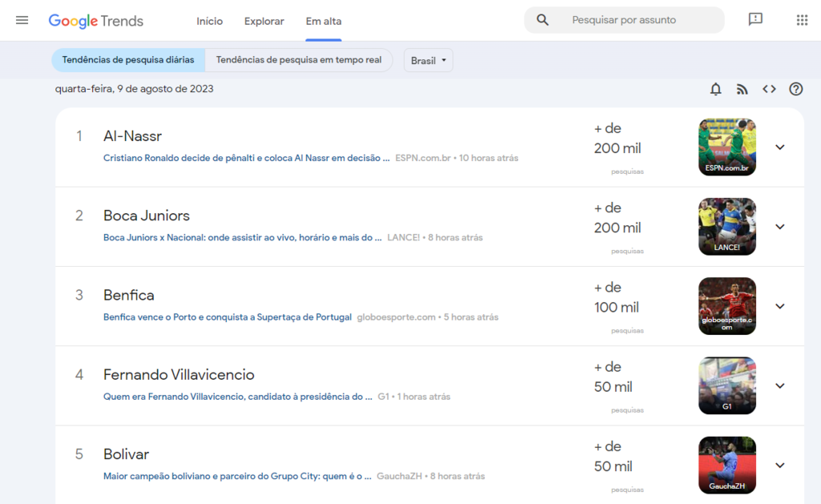Open help with the question mark icon
The image size is (821, 504).
795,89
